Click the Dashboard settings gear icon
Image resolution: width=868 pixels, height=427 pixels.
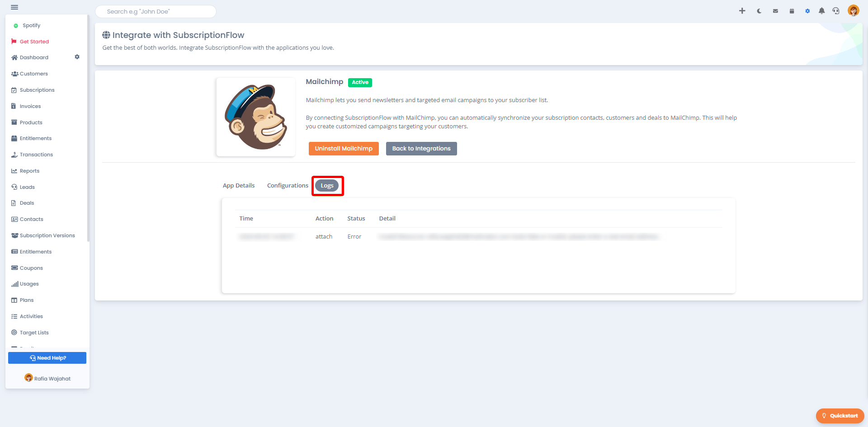pos(77,57)
